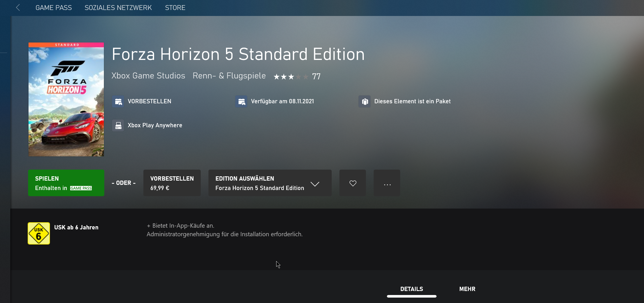Image resolution: width=644 pixels, height=303 pixels.
Task: Click the Verfügbar am calendar icon
Action: tap(241, 101)
